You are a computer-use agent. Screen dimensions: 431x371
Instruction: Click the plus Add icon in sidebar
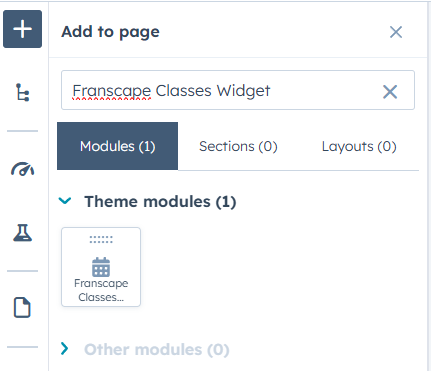tap(22, 29)
